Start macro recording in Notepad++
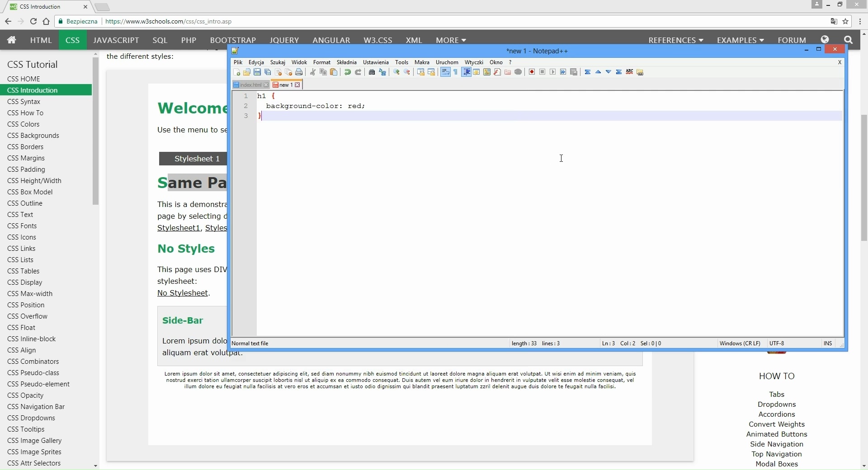Screen dimensions: 868x470 [531, 72]
